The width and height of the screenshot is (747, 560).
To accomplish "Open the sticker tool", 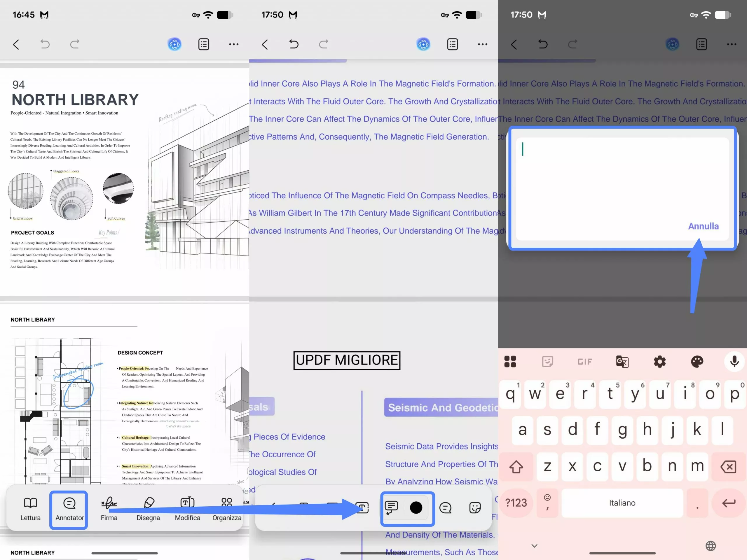I will coord(475,507).
